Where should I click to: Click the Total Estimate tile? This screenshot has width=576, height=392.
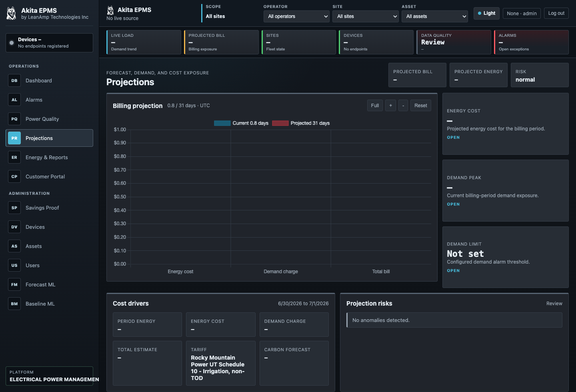[147, 363]
